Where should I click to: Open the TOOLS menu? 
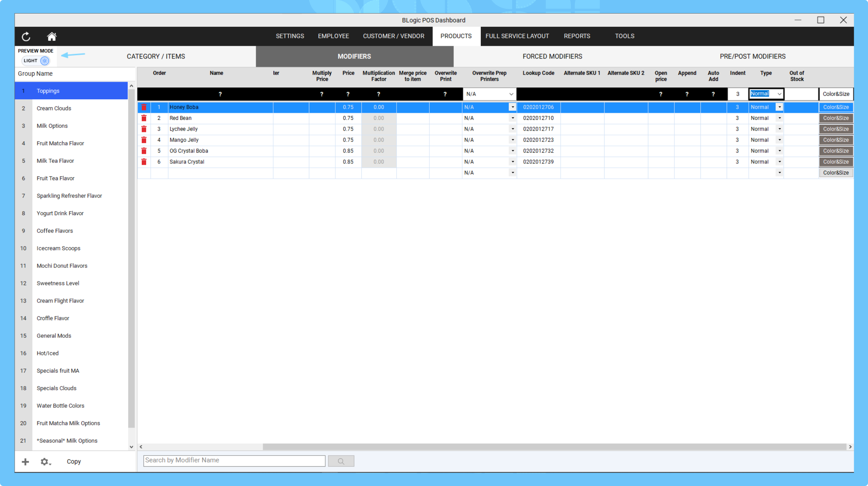[625, 36]
